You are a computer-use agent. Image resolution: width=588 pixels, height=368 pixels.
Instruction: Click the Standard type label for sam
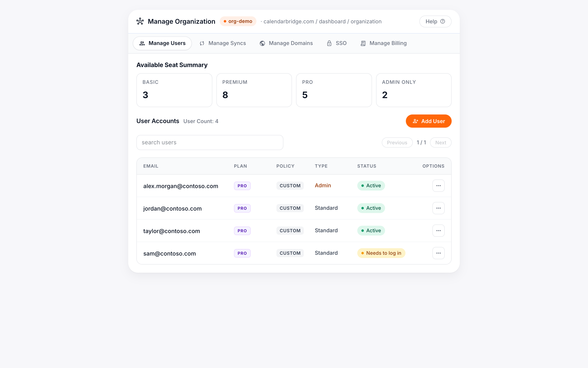pyautogui.click(x=326, y=253)
